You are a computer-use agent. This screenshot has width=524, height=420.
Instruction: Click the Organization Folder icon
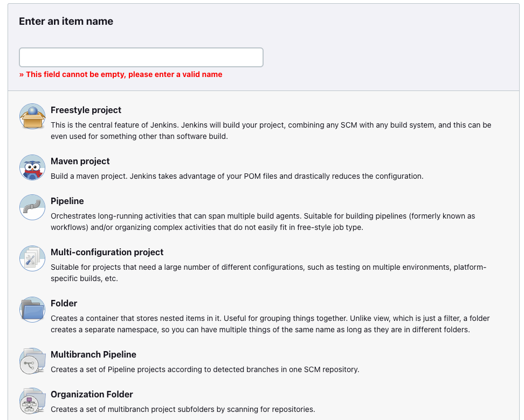(x=32, y=401)
